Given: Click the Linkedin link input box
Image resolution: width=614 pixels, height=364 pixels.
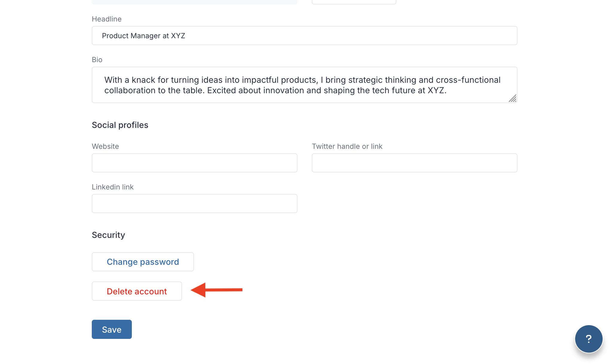Looking at the screenshot, I should click(195, 204).
